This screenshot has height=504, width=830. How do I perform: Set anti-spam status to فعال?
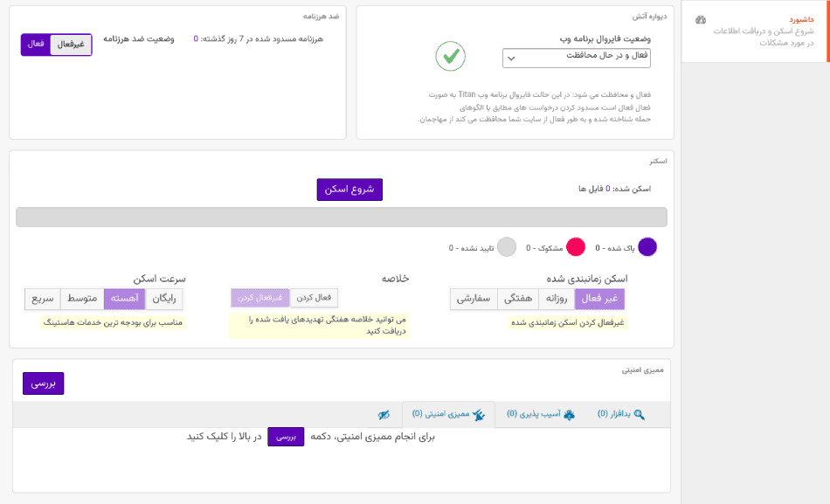[x=36, y=45]
